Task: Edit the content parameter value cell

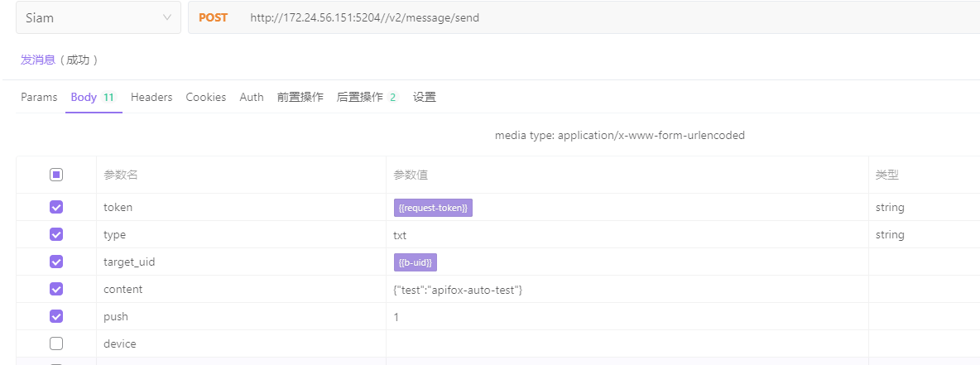Action: point(627,290)
